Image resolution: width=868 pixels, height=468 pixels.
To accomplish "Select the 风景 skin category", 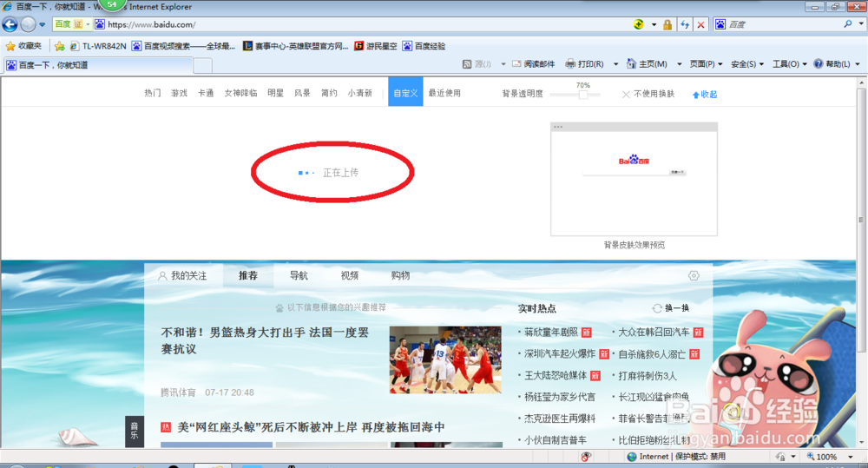I will pyautogui.click(x=302, y=93).
